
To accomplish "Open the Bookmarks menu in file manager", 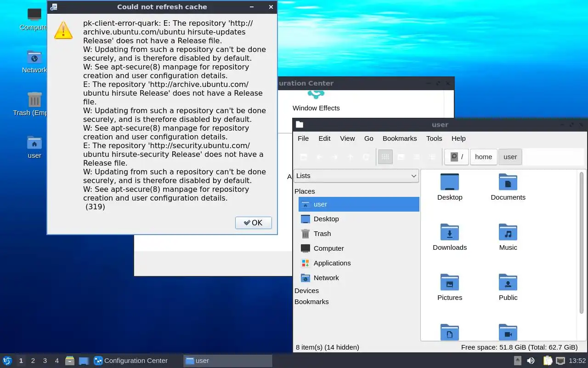I will point(400,138).
